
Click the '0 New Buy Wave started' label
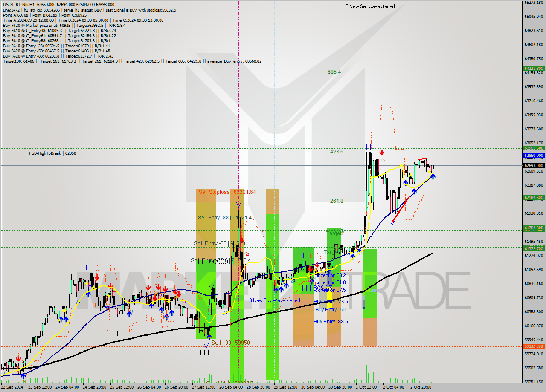point(275,300)
